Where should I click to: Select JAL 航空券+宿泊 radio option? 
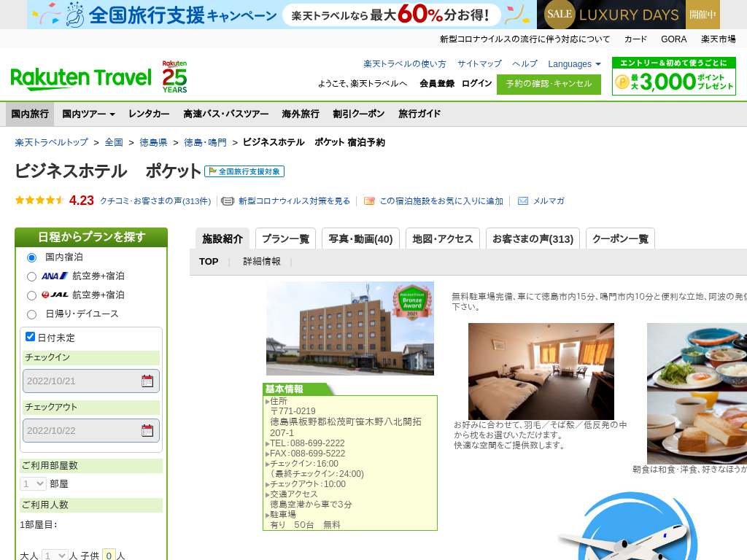pyautogui.click(x=32, y=296)
